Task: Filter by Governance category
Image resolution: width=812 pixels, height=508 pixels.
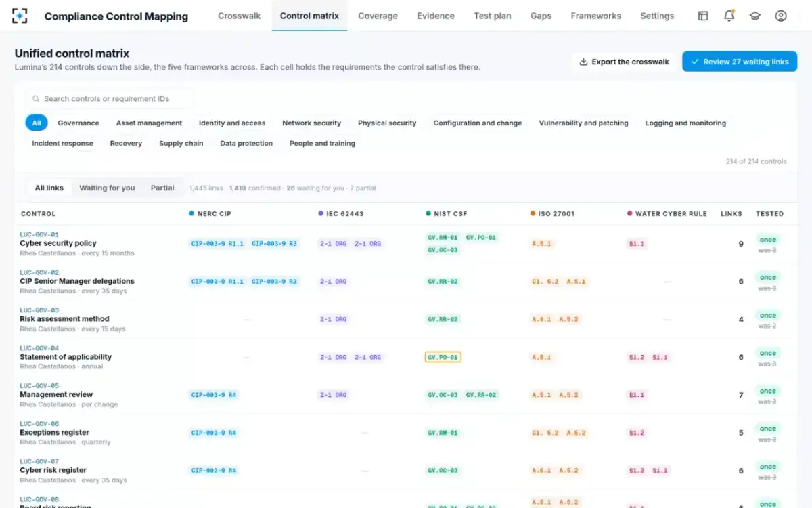Action: (x=78, y=123)
